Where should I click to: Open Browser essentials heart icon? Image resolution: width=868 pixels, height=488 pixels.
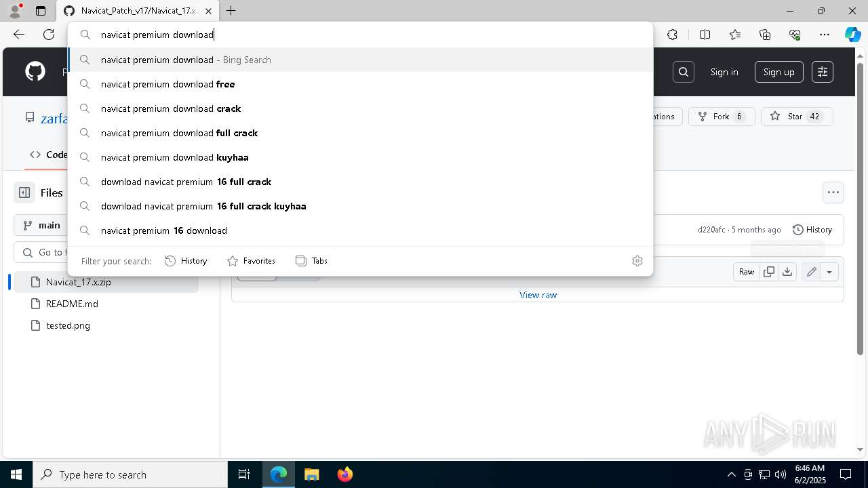(x=795, y=35)
